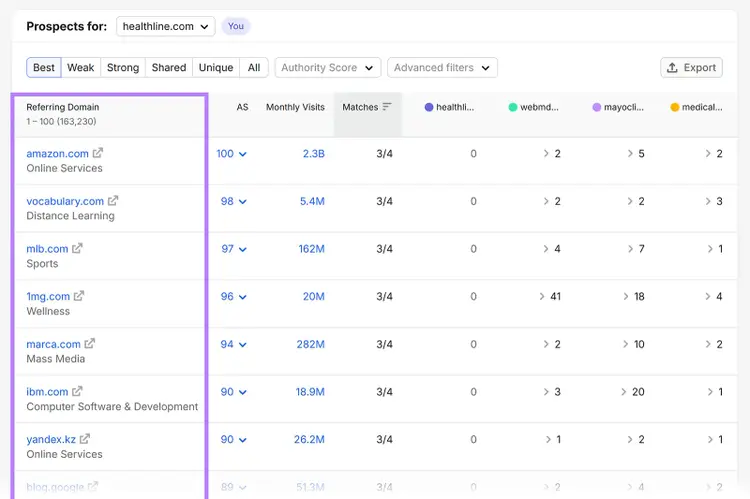The image size is (750, 499).
Task: Switch to the Weak tab
Action: [81, 67]
